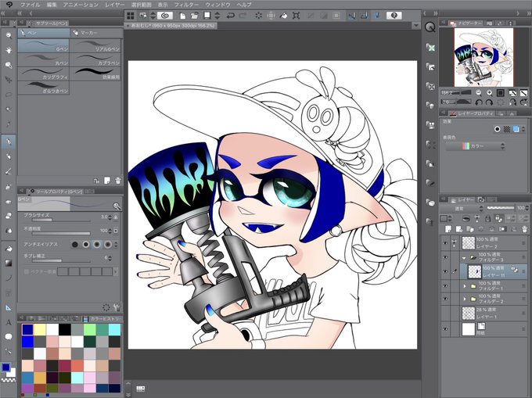Adjust the layer opacity slider
This screenshot has width=532, height=398.
[x=502, y=208]
